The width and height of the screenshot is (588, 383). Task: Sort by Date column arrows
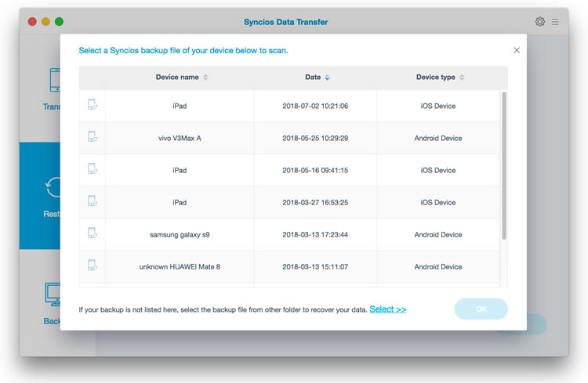coord(328,78)
